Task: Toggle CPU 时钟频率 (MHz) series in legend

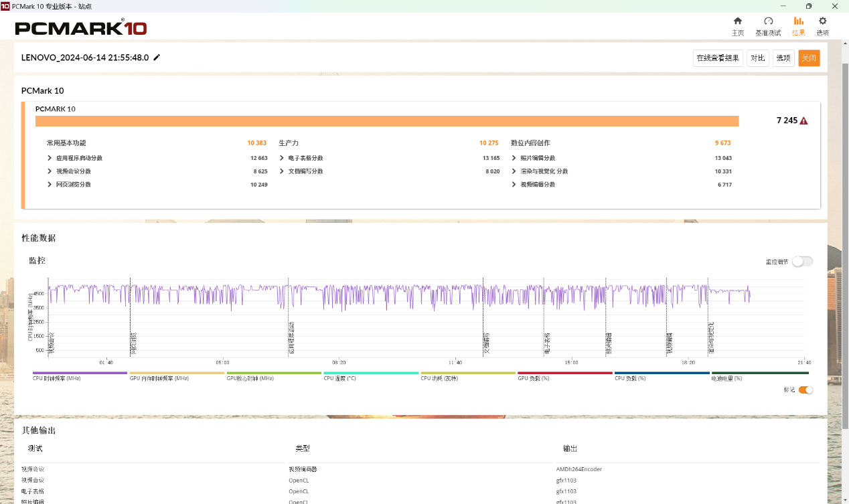Action: (x=80, y=375)
